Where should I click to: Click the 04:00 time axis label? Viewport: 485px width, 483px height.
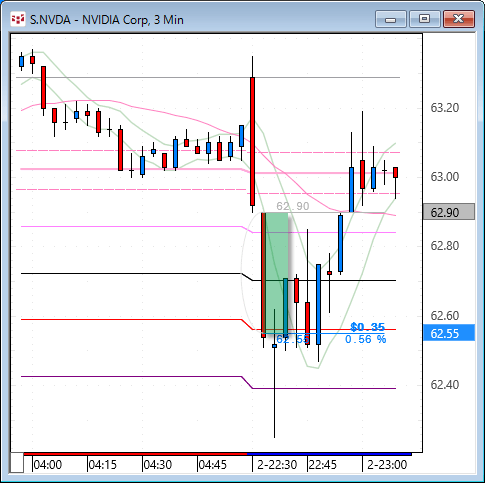(48, 465)
